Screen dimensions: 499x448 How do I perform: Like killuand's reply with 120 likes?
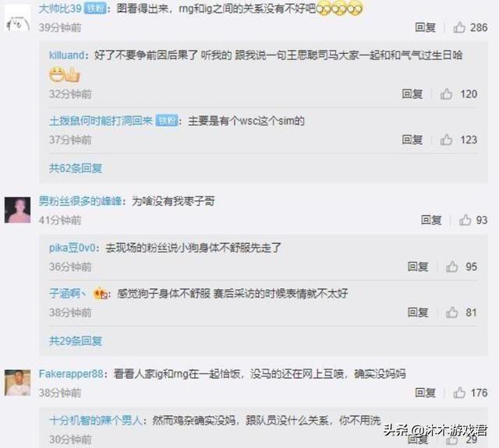[x=446, y=94]
